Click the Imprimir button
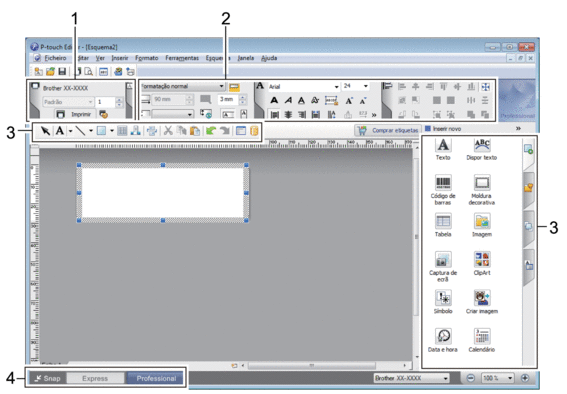Viewport: 567px width, 394px height. [75, 114]
